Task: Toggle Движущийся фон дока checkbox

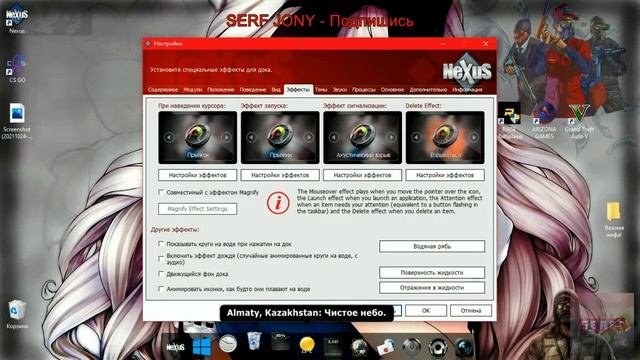Action: tap(161, 274)
